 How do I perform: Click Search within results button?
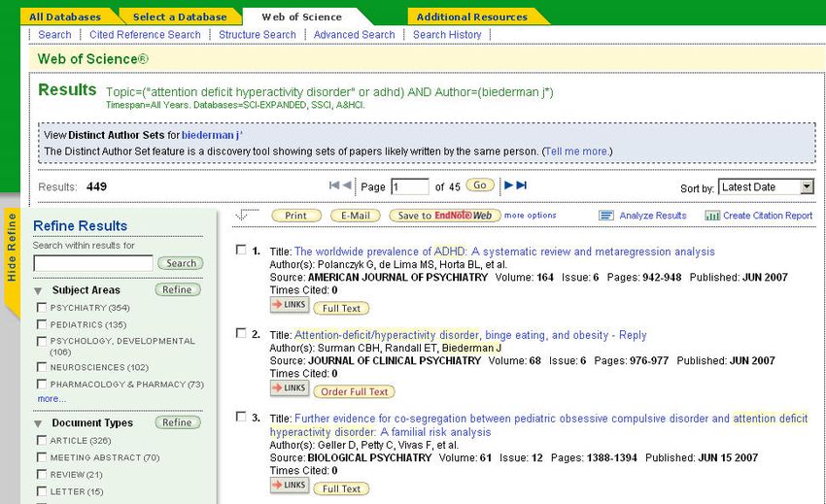pos(181,263)
